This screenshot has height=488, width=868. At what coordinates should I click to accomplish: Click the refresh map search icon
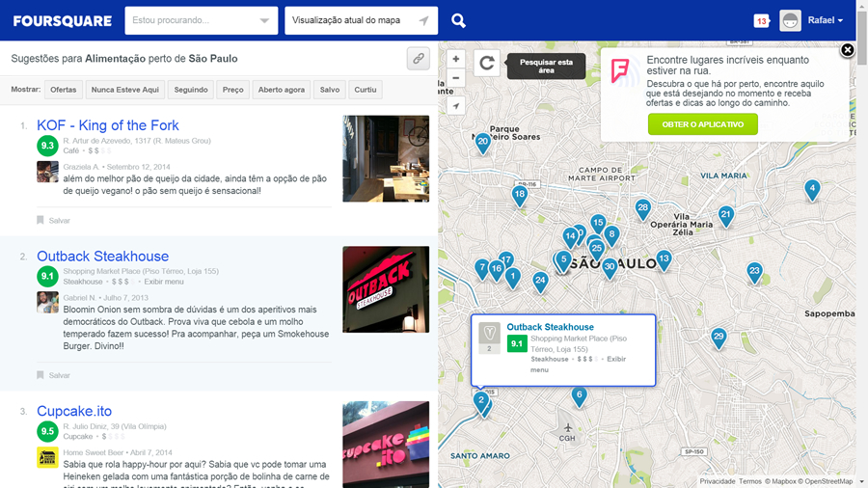[x=487, y=63]
